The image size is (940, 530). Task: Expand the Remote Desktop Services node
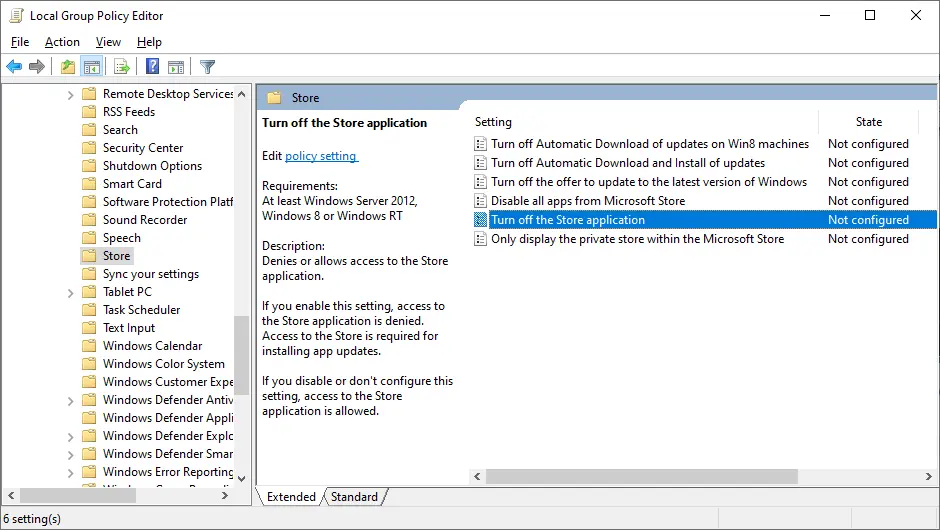(71, 95)
